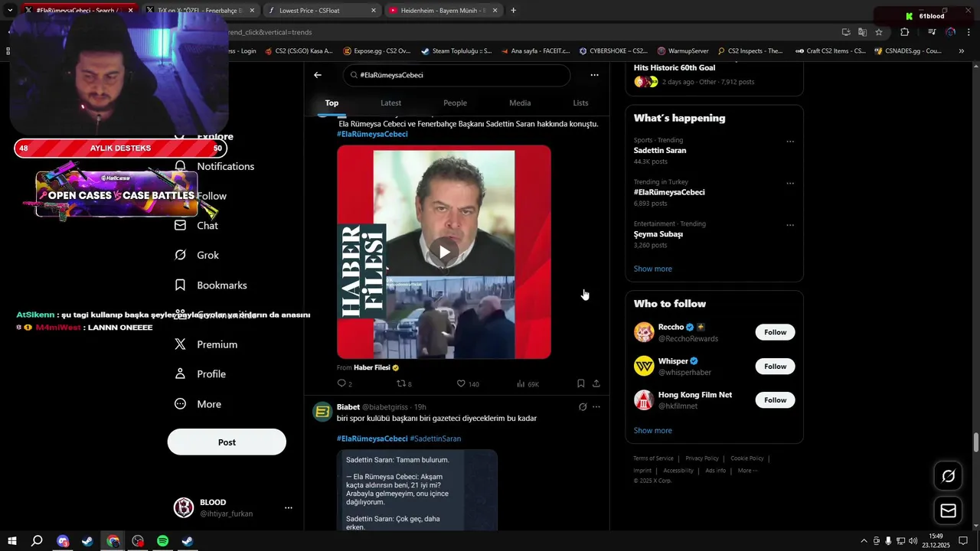Open the browser tab search dropdown
This screenshot has width=980, height=551.
[10, 11]
